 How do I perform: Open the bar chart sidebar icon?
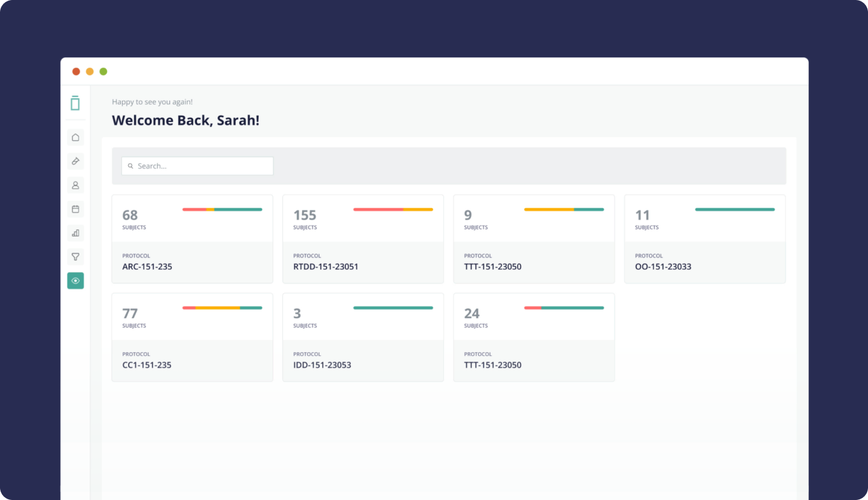click(x=75, y=233)
